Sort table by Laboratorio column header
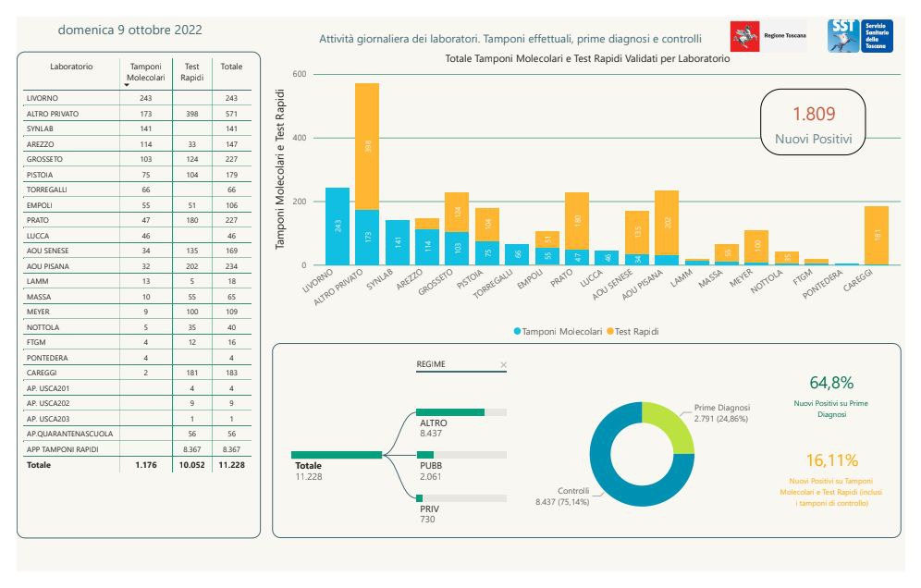Image resolution: width=921 pixels, height=588 pixels. [71, 67]
